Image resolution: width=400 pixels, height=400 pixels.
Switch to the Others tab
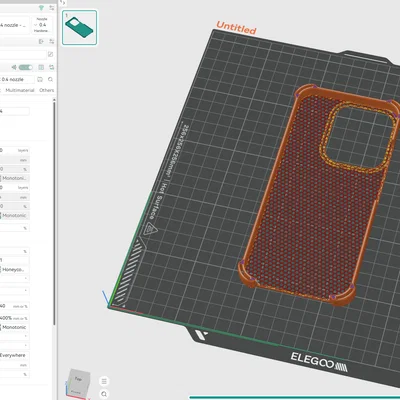(47, 90)
